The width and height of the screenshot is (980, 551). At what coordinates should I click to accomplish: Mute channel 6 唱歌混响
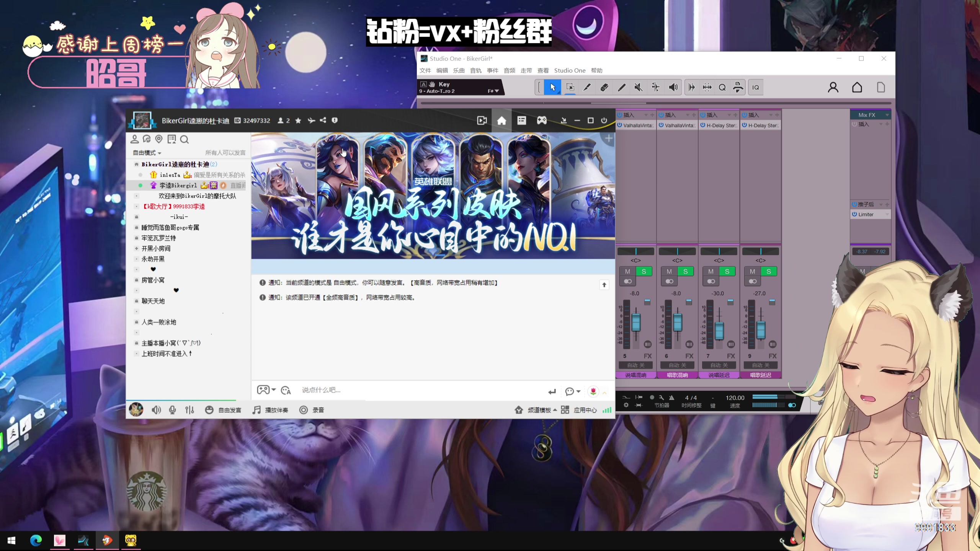point(669,272)
